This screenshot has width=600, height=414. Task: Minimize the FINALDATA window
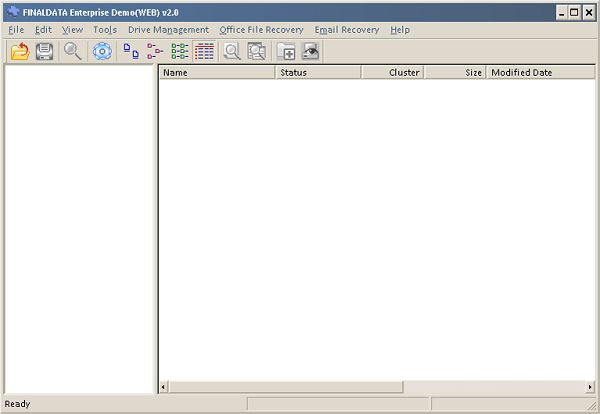pyautogui.click(x=562, y=13)
